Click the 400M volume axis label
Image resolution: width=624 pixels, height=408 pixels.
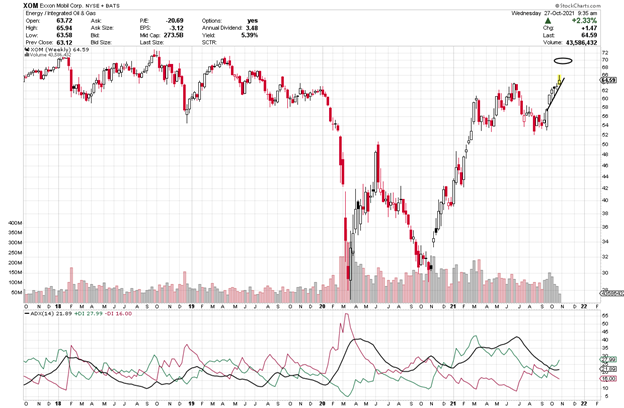15,223
